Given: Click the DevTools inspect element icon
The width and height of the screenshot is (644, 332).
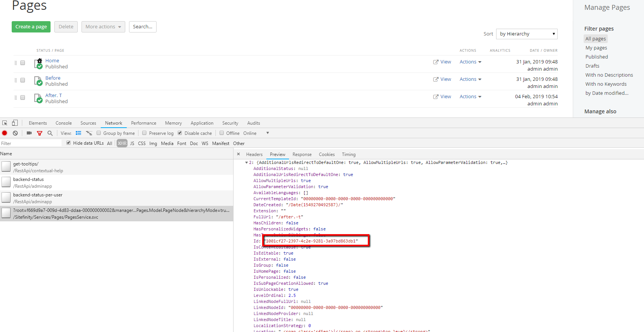Looking at the screenshot, I should pyautogui.click(x=5, y=123).
